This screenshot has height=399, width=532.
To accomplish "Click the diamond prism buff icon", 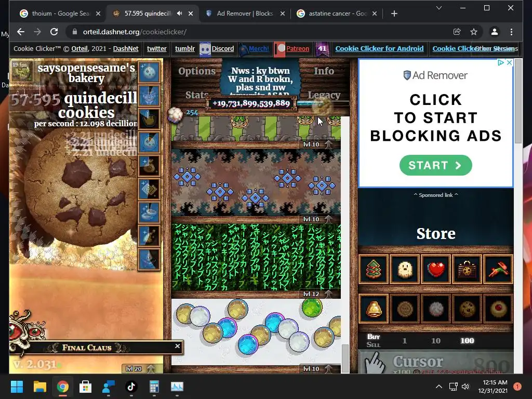I will [x=149, y=189].
